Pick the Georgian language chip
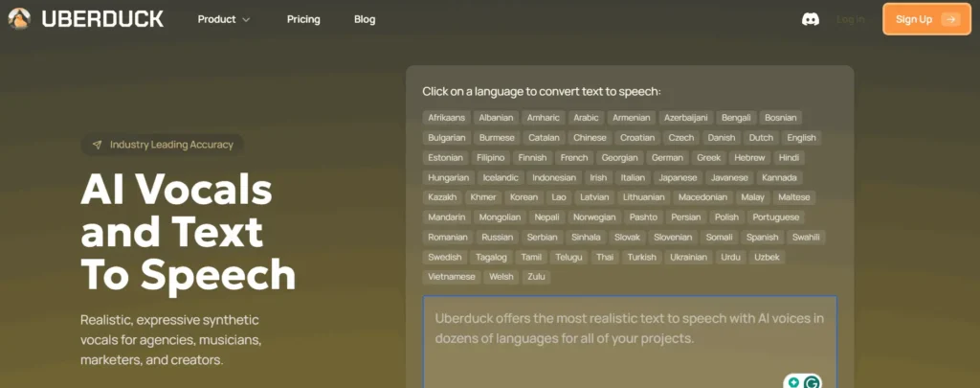Viewport: 980px width, 388px height. coord(620,158)
